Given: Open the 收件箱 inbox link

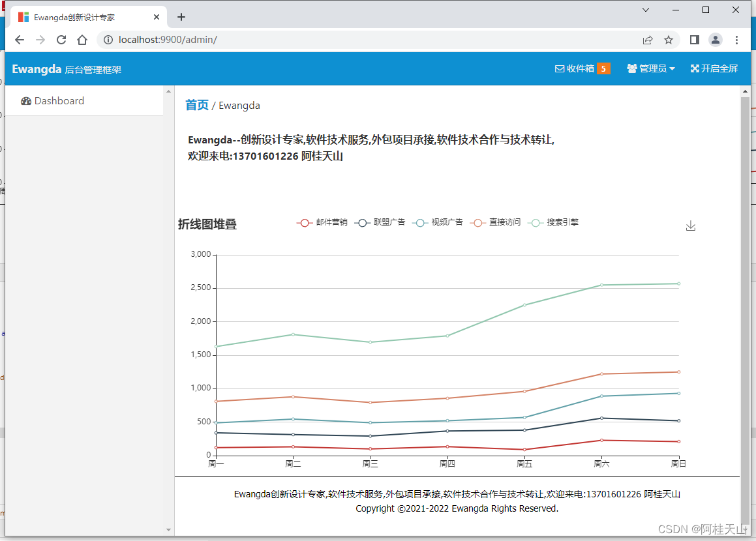Looking at the screenshot, I should click(x=575, y=68).
